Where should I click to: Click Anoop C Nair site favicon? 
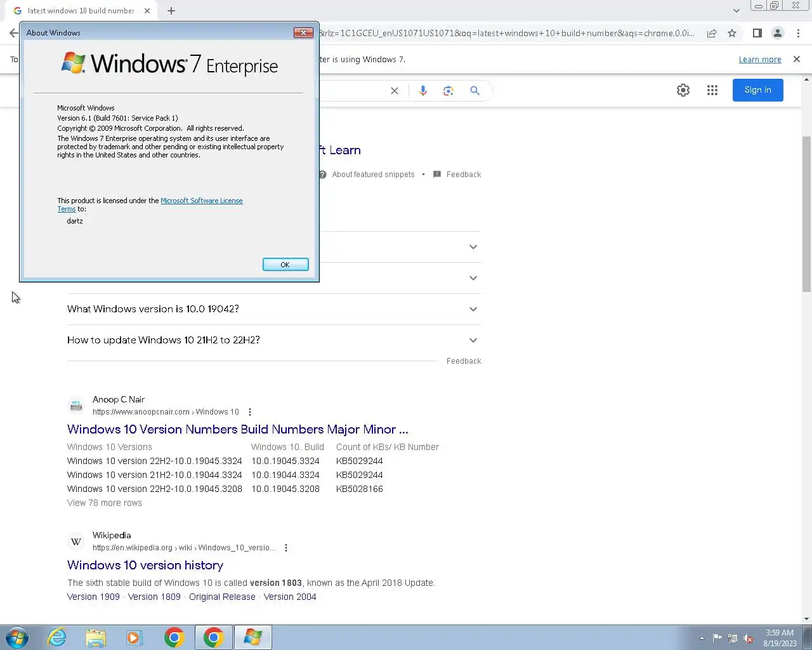[x=76, y=406]
